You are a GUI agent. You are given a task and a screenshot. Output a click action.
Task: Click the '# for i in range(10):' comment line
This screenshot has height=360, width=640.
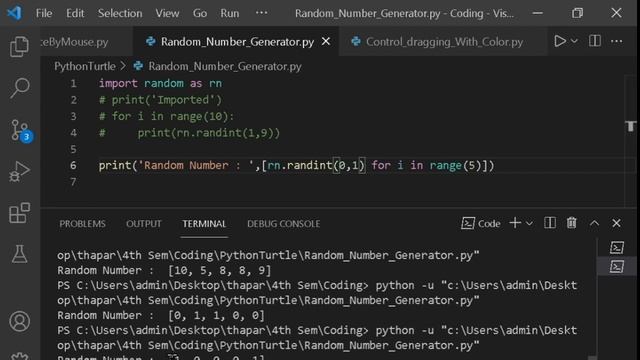167,116
